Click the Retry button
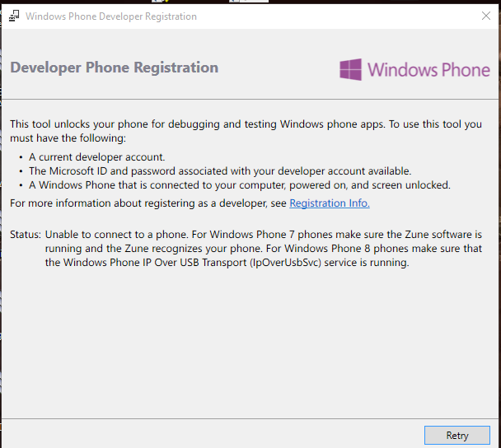501x448 pixels. pyautogui.click(x=457, y=435)
